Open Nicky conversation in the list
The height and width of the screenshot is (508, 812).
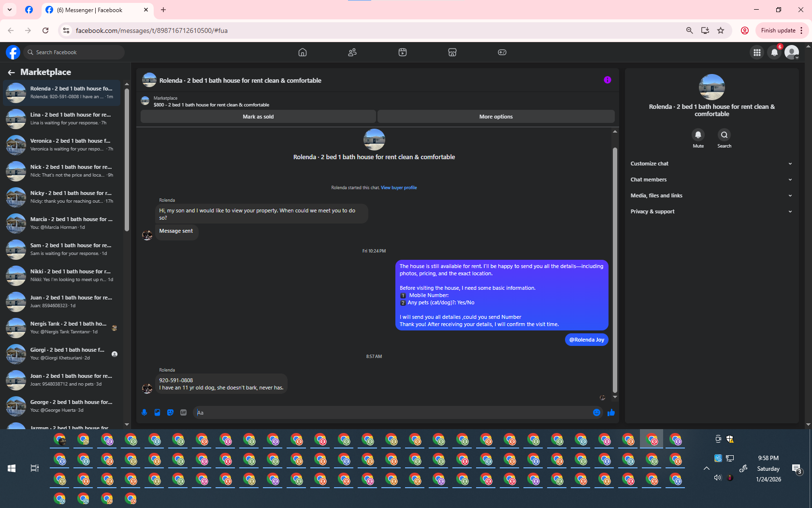(62, 197)
